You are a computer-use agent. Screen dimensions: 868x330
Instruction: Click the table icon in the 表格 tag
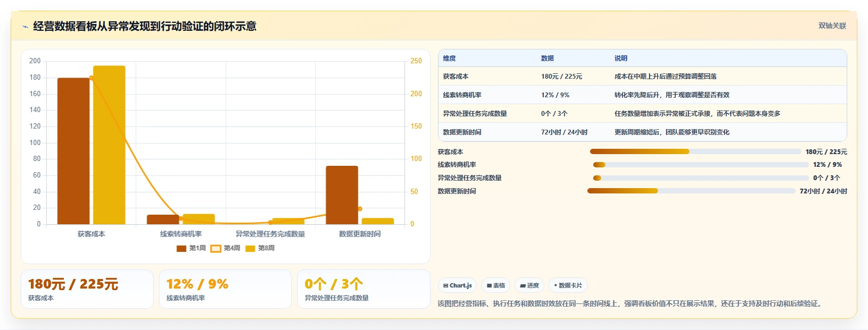tap(490, 286)
